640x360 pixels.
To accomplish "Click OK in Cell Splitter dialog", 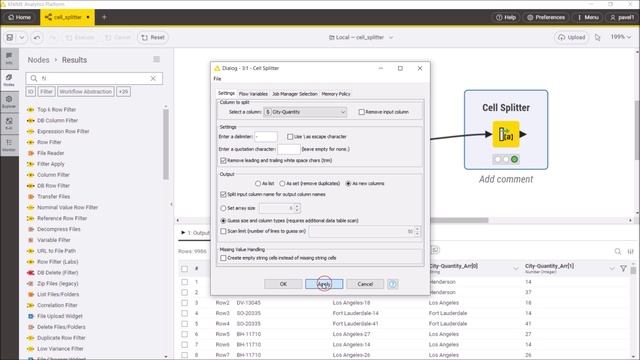I will coord(283,284).
